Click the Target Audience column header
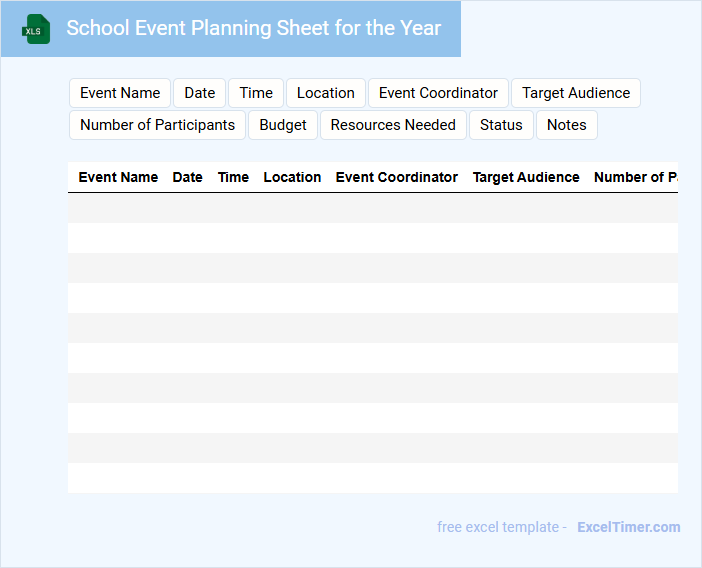 (x=526, y=177)
